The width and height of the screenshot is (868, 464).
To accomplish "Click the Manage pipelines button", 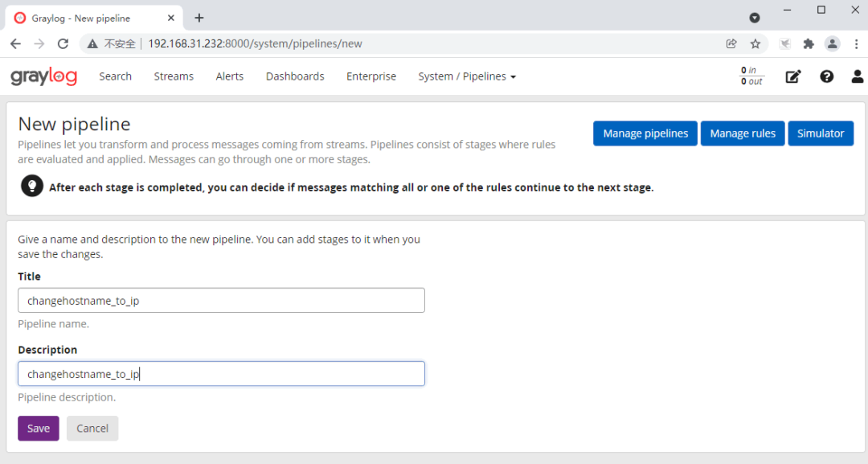I will click(x=645, y=133).
